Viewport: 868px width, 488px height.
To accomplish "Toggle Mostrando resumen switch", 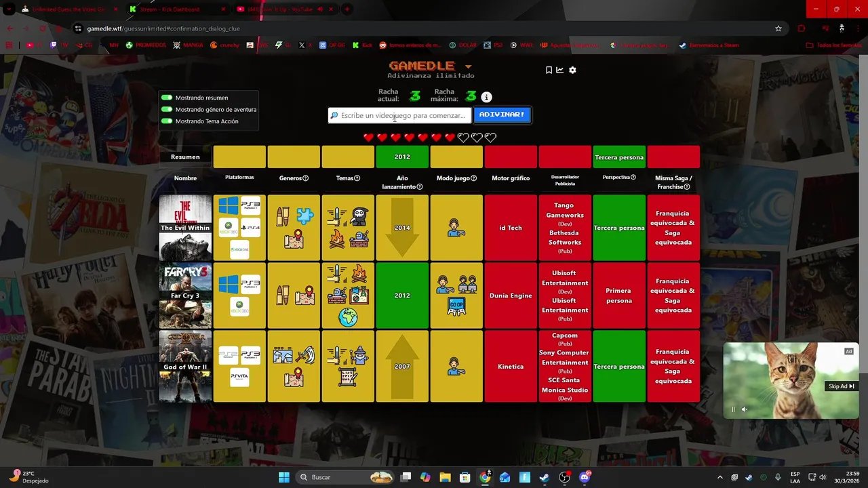I will click(x=166, y=98).
